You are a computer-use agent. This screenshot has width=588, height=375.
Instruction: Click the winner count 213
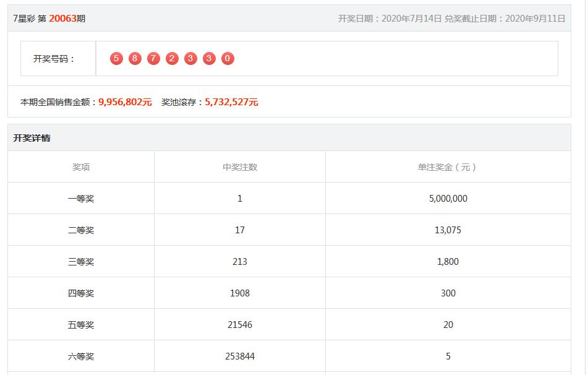240,262
